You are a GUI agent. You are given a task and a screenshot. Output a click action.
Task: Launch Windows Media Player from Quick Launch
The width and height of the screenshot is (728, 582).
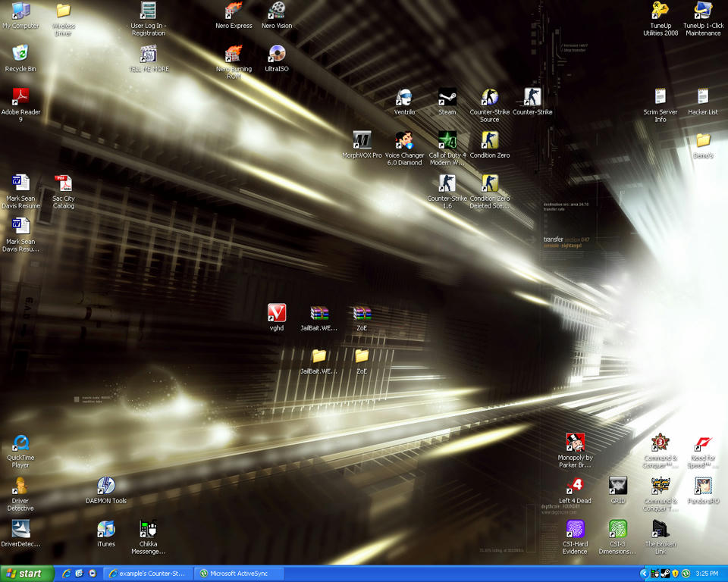coord(93,574)
